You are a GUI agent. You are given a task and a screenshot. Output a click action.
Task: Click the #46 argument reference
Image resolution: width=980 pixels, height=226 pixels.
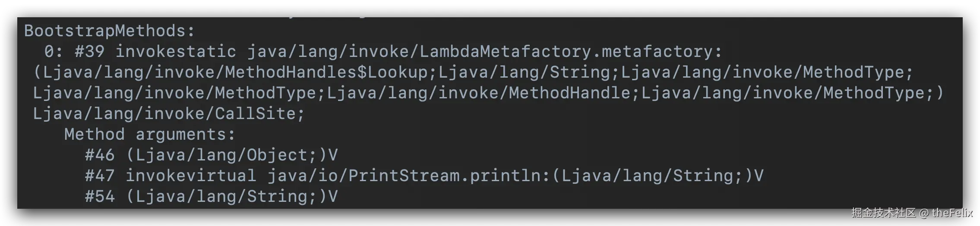[100, 155]
